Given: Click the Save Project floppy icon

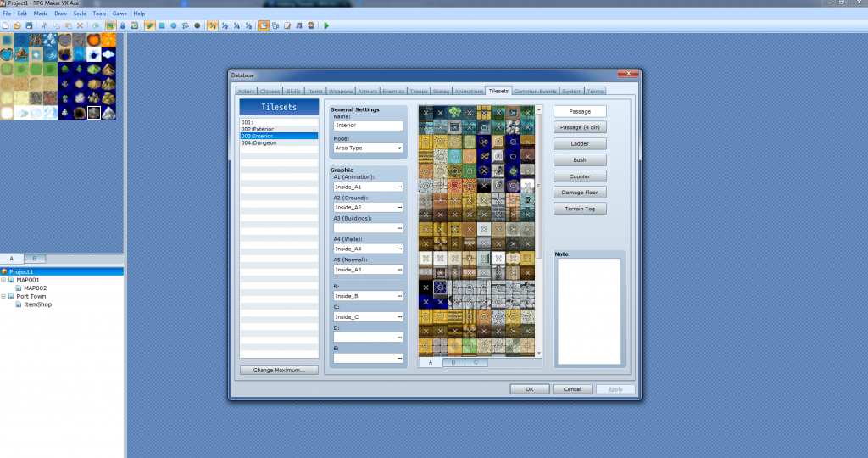Looking at the screenshot, I should coord(27,25).
